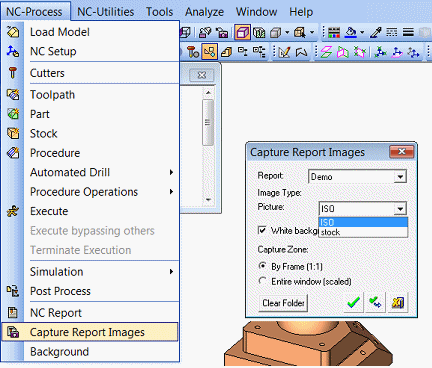Click the Post Process icon in menu

(x=13, y=291)
